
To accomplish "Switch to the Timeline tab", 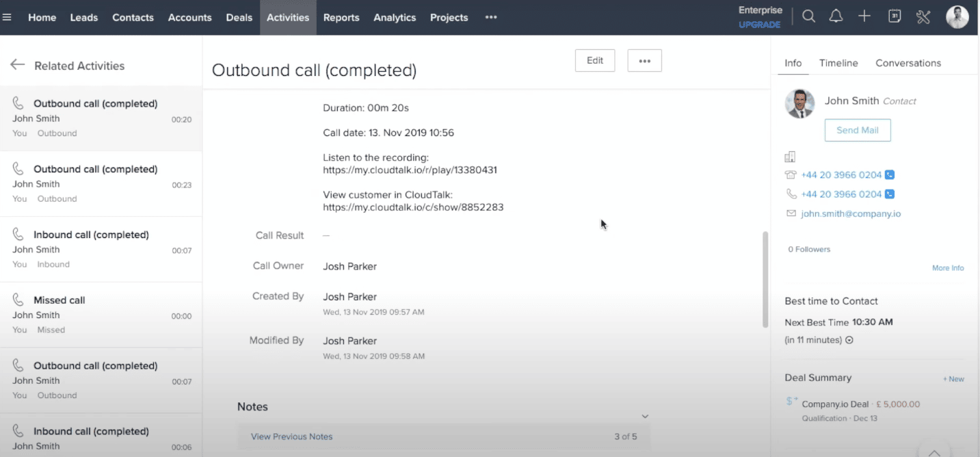I will point(838,63).
